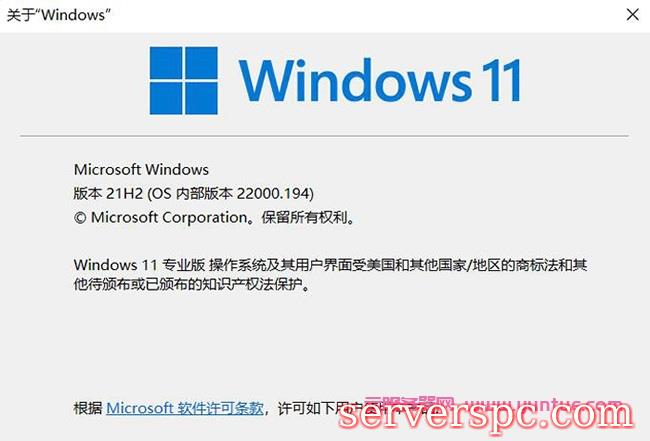The width and height of the screenshot is (650, 441).
Task: Click the top-left pane of the Windows logo
Action: tap(166, 63)
